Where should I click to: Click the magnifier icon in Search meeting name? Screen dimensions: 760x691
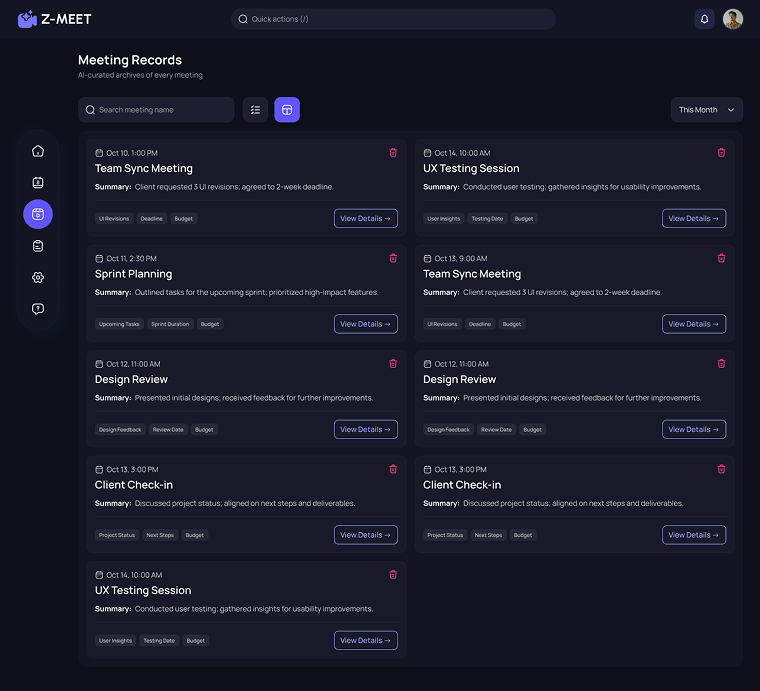(x=90, y=110)
